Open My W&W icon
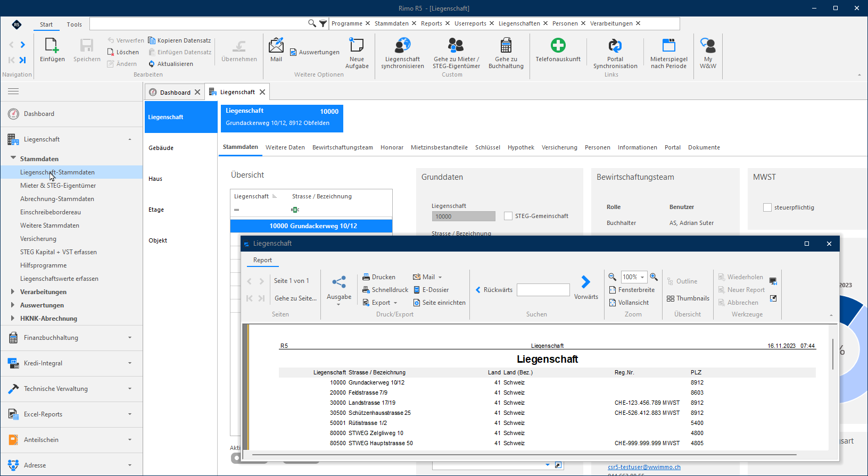The width and height of the screenshot is (868, 476). [x=708, y=45]
